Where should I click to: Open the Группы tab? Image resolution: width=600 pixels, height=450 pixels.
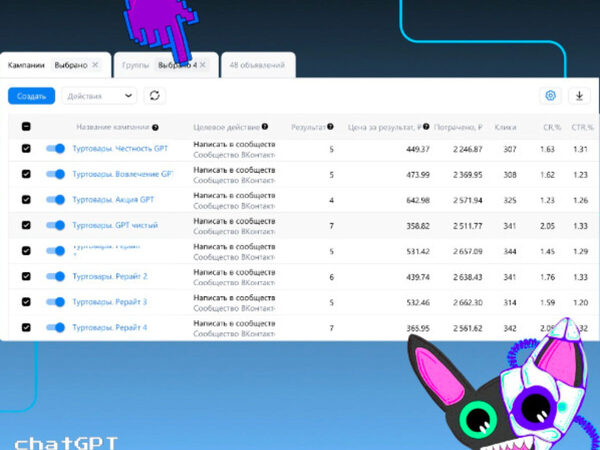[x=136, y=65]
